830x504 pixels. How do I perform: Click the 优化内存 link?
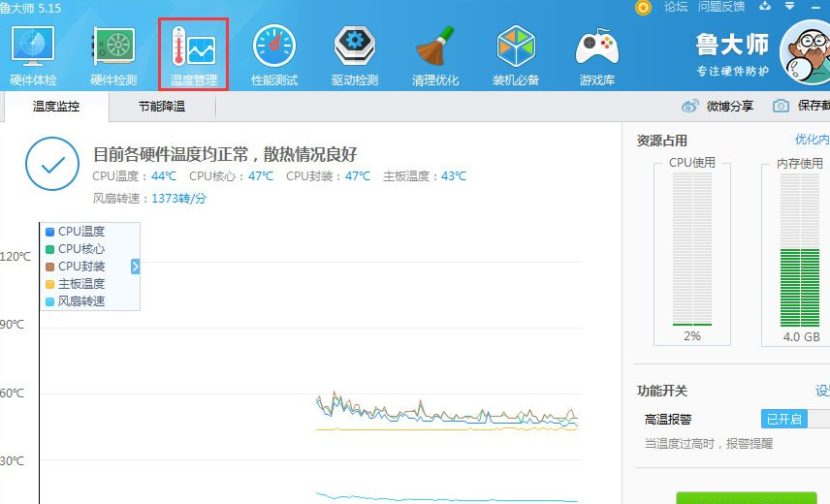click(x=813, y=140)
